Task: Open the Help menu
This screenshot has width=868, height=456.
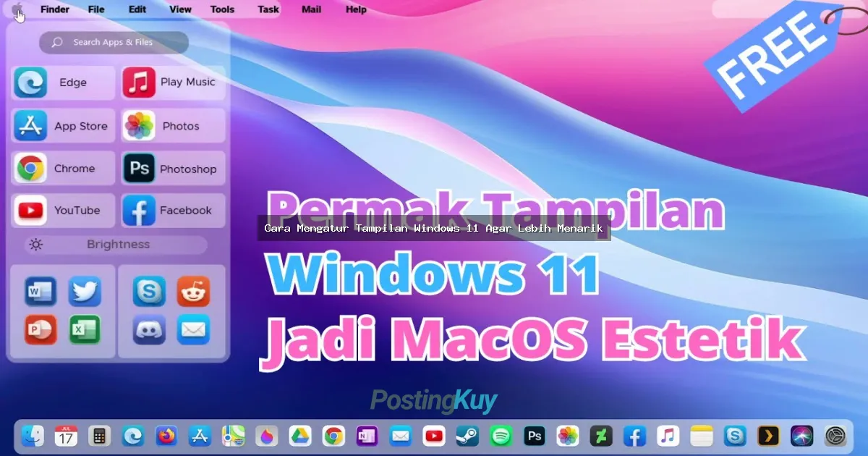Action: 356,9
